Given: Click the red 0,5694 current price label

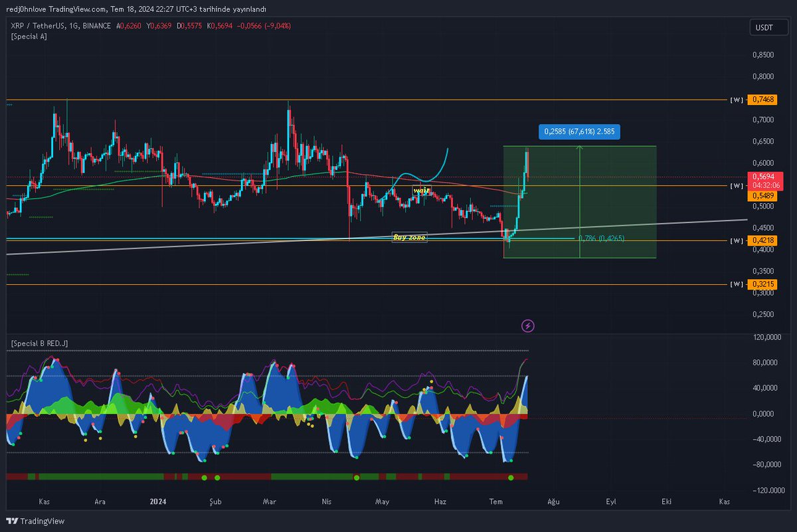Looking at the screenshot, I should point(764,177).
